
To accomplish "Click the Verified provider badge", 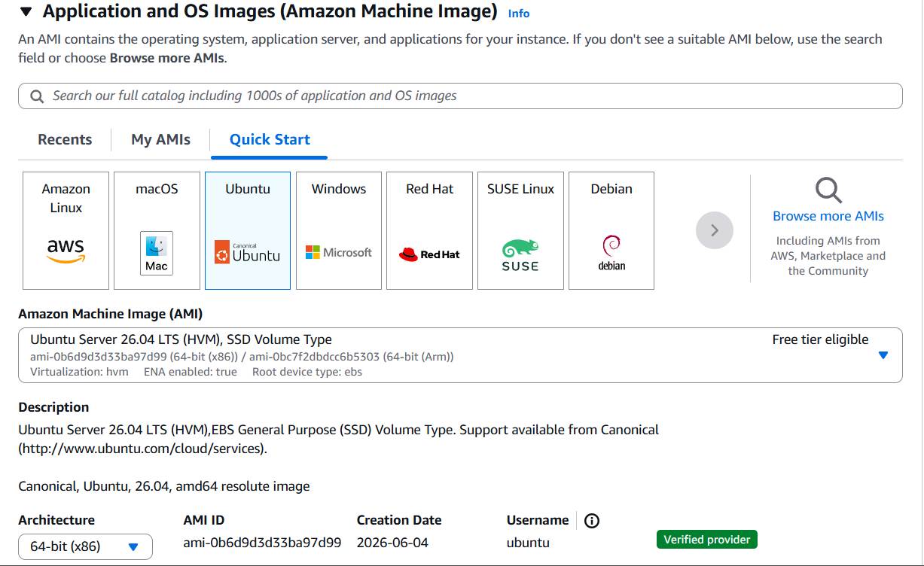I will pyautogui.click(x=707, y=540).
